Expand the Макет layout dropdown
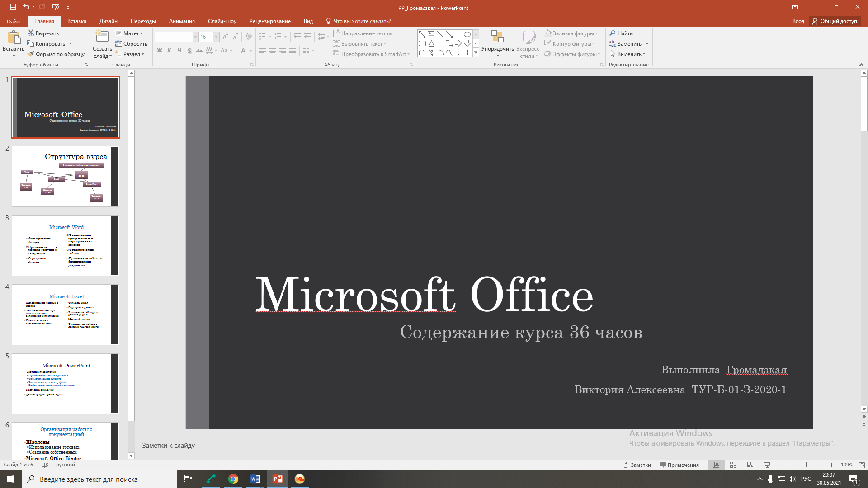Image resolution: width=868 pixels, height=488 pixels. [129, 33]
